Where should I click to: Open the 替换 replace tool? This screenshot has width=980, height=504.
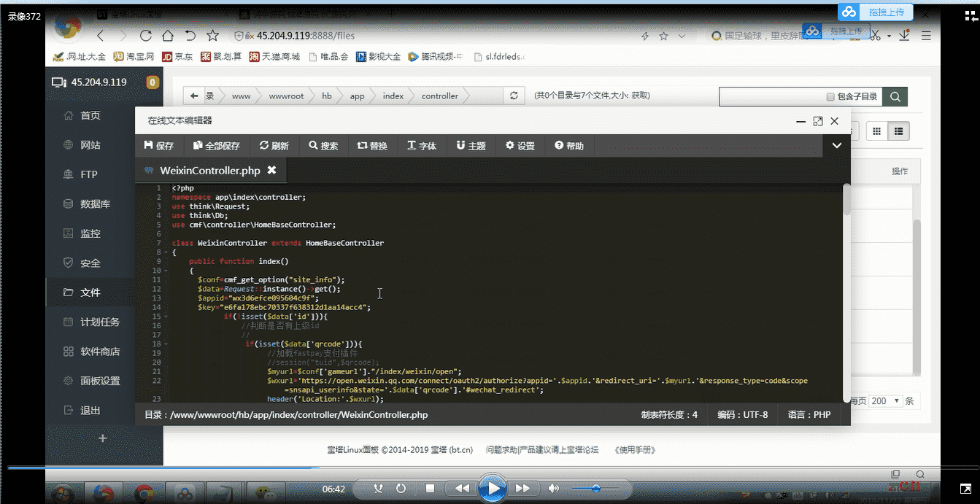(x=372, y=146)
